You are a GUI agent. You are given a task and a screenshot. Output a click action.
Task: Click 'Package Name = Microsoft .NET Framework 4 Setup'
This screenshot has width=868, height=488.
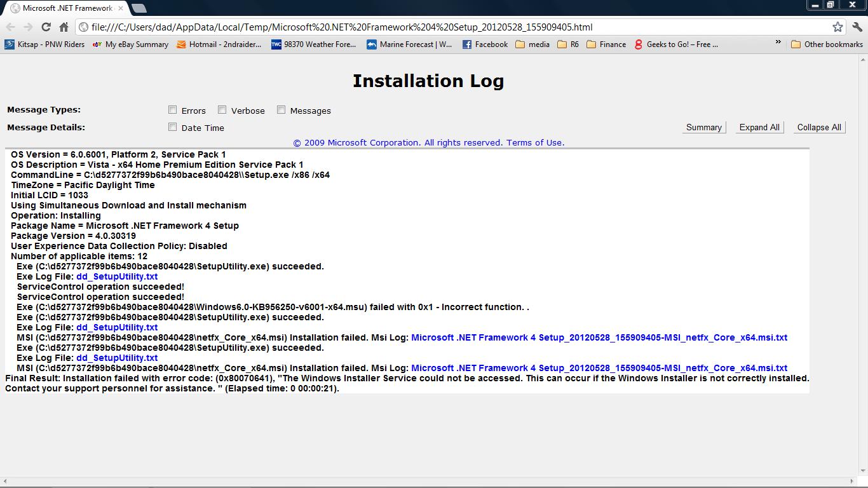[125, 226]
